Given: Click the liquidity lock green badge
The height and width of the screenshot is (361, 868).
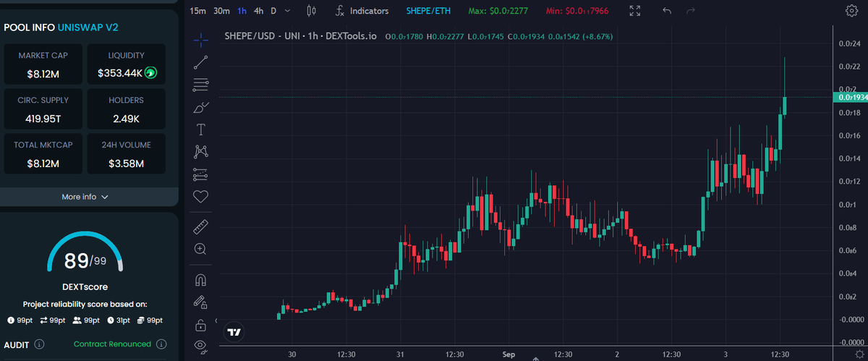Looking at the screenshot, I should coord(150,73).
